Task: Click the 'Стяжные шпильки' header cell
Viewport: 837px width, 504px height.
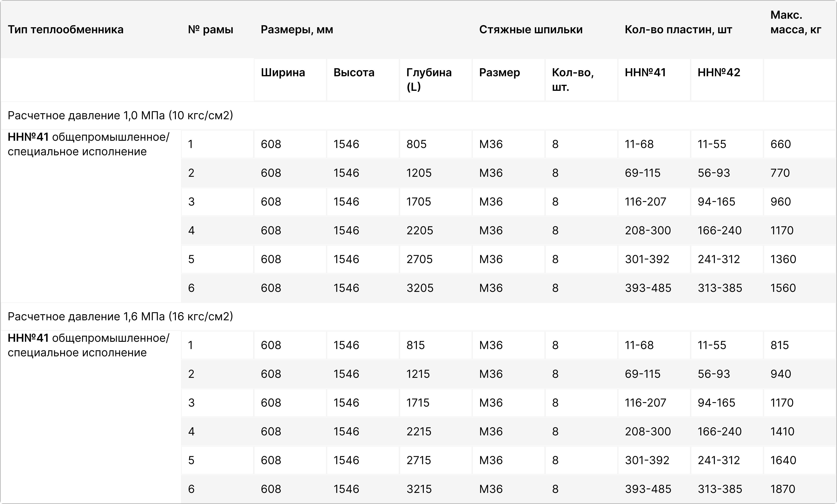Action: 531,29
